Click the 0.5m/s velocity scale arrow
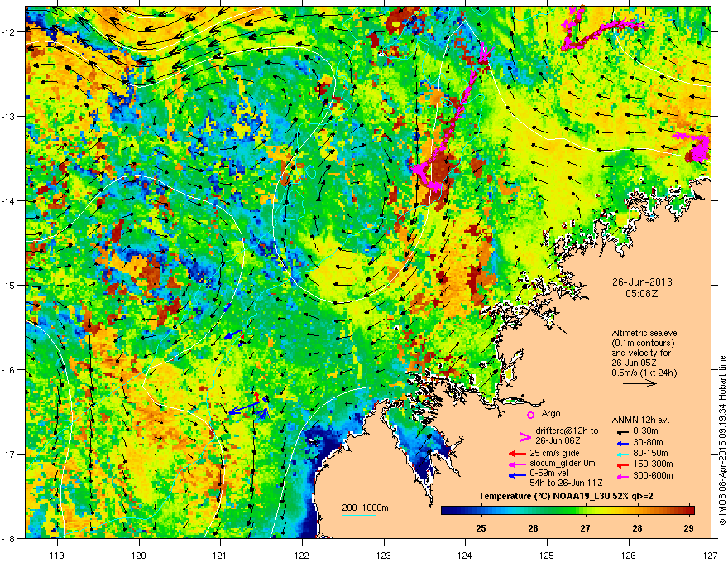This screenshot has height=563, width=728. [639, 383]
